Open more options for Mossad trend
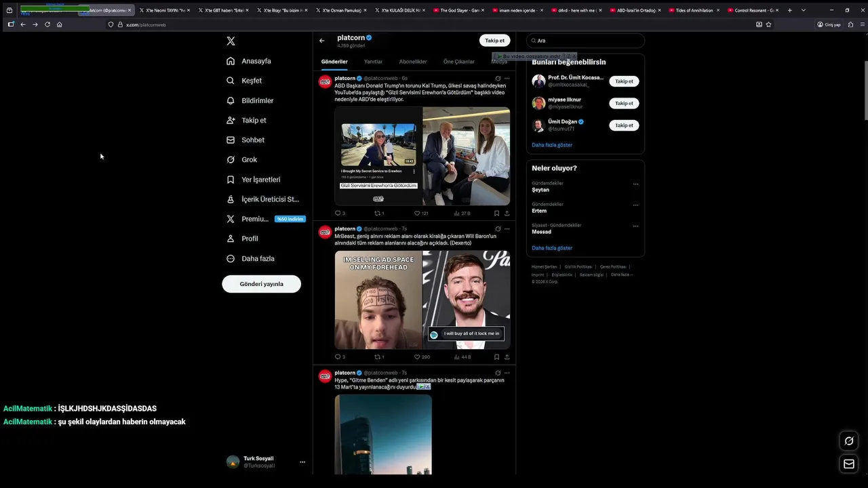 (x=635, y=226)
